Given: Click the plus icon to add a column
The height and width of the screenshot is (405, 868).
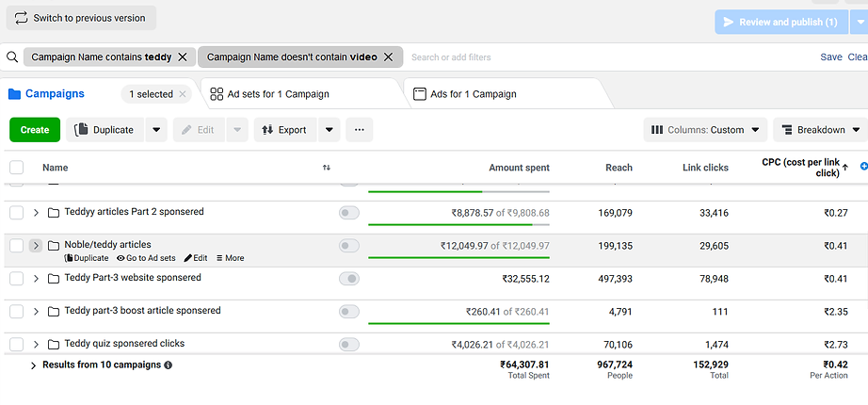Looking at the screenshot, I should tap(863, 167).
